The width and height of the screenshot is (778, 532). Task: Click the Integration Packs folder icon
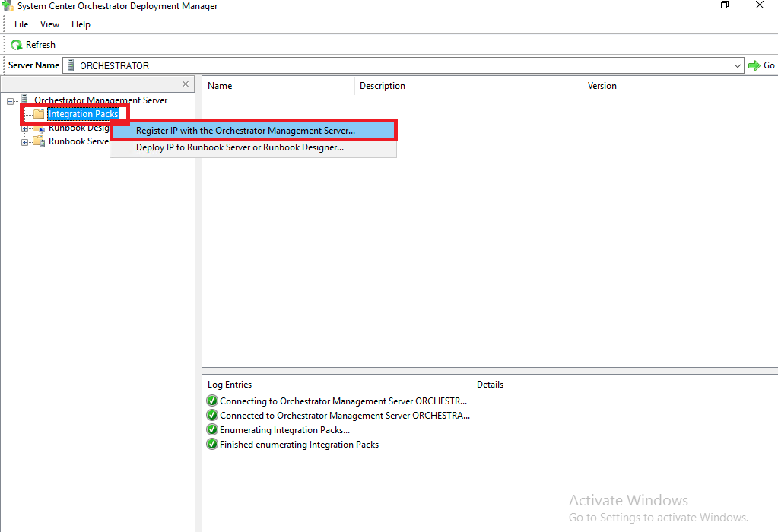coord(39,114)
